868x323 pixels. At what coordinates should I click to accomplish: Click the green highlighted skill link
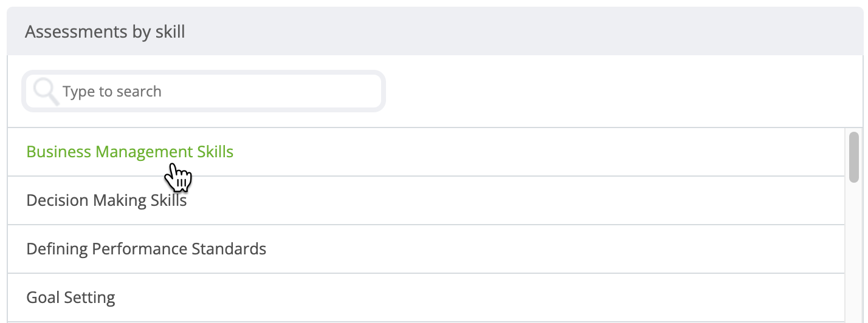(130, 152)
